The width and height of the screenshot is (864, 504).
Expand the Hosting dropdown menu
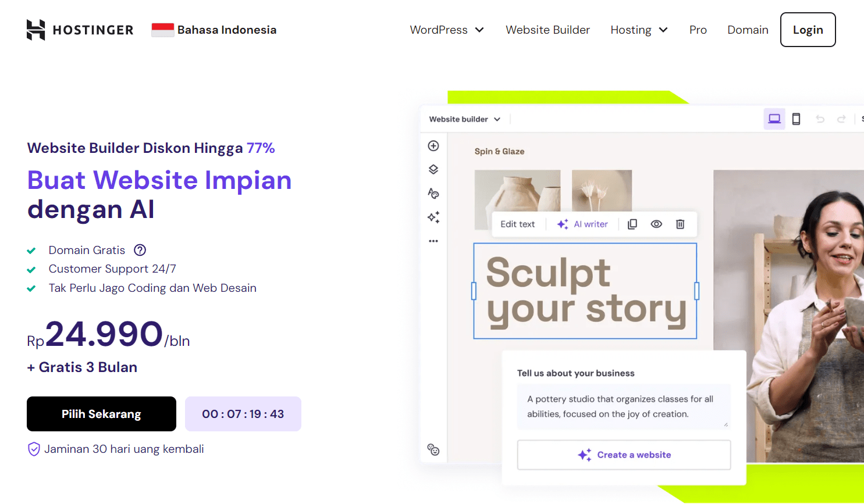coord(639,30)
